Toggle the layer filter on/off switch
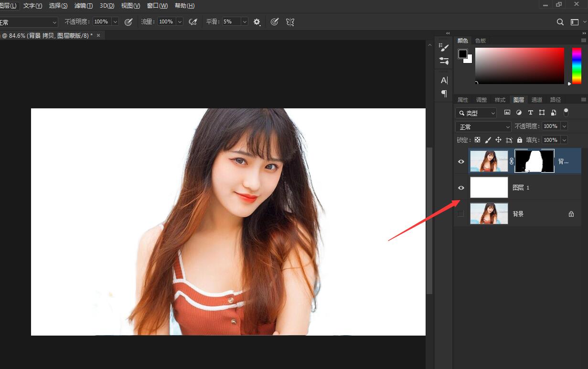Screen dimensions: 588x369 click(566, 112)
